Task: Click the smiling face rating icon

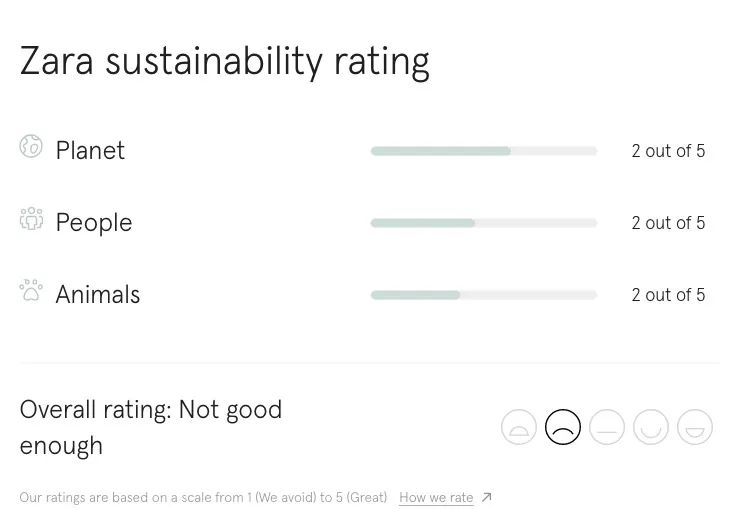Action: (x=651, y=427)
